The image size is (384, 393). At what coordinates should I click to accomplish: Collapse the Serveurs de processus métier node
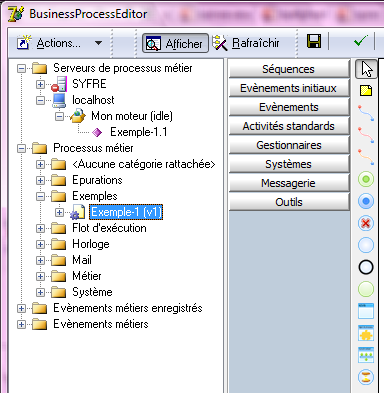[21, 68]
